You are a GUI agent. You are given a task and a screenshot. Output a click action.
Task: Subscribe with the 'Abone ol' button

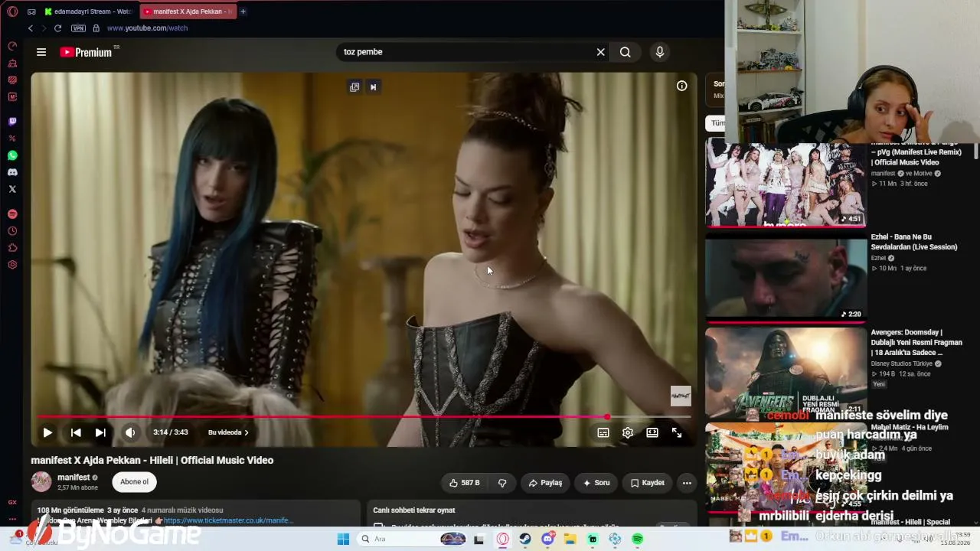[x=134, y=482]
